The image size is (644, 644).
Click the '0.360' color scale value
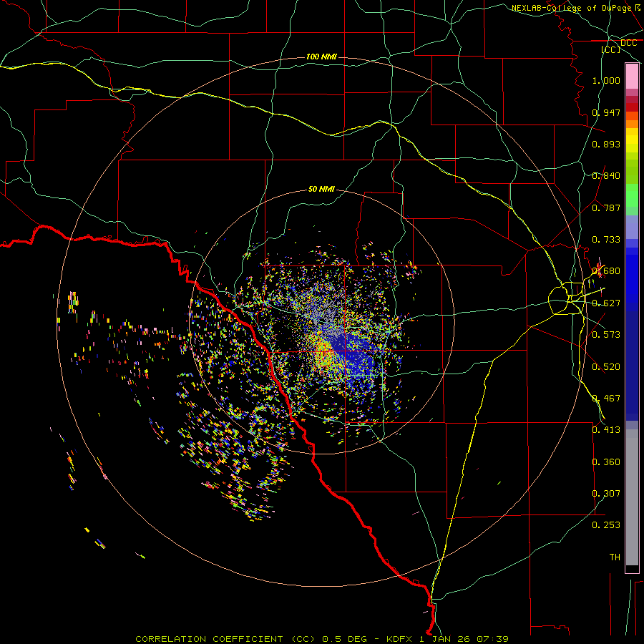pyautogui.click(x=606, y=462)
